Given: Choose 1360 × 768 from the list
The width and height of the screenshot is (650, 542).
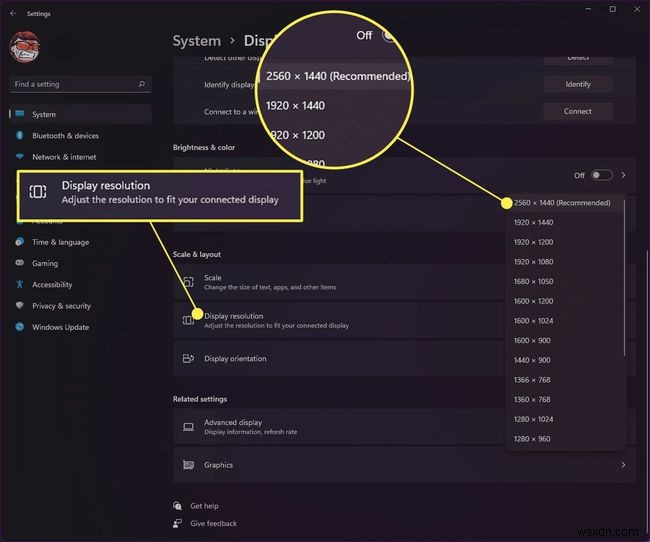Looking at the screenshot, I should (x=565, y=400).
